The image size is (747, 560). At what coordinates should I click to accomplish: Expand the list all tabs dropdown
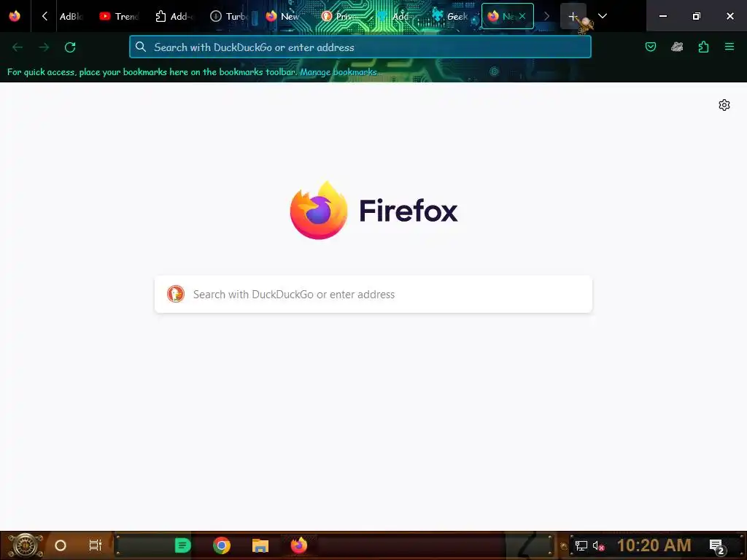(x=602, y=16)
